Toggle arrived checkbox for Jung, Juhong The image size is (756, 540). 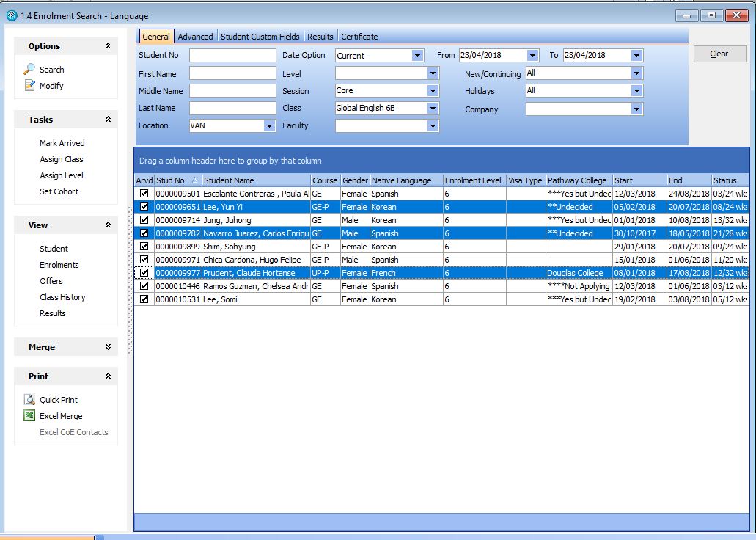coord(144,220)
